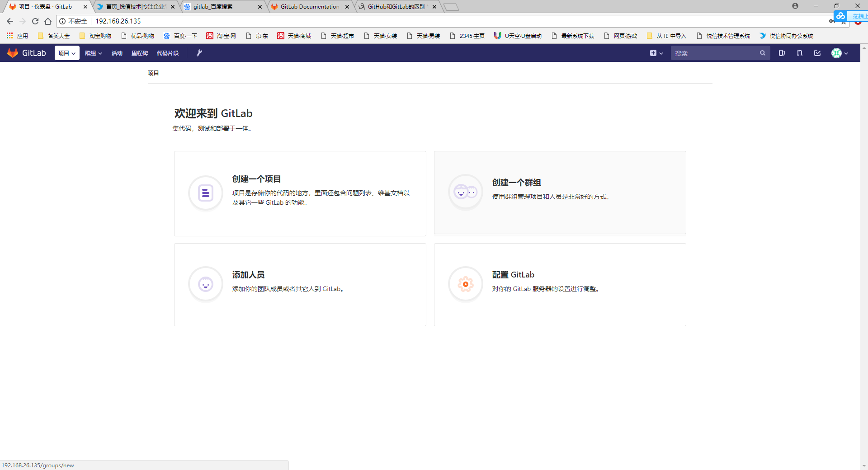Open the 添加人员 card
868x470 pixels.
tap(300, 285)
